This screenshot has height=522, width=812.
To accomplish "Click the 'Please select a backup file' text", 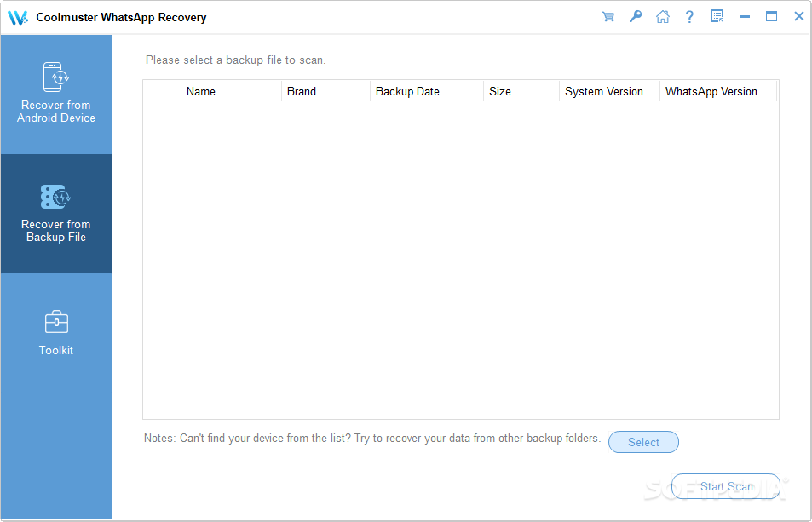I will pos(236,60).
